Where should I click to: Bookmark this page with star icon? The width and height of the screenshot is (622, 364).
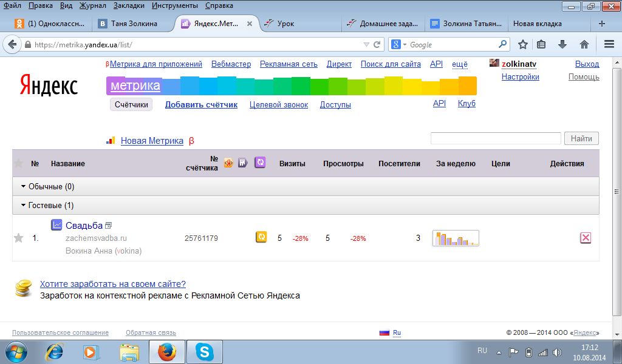coord(523,44)
